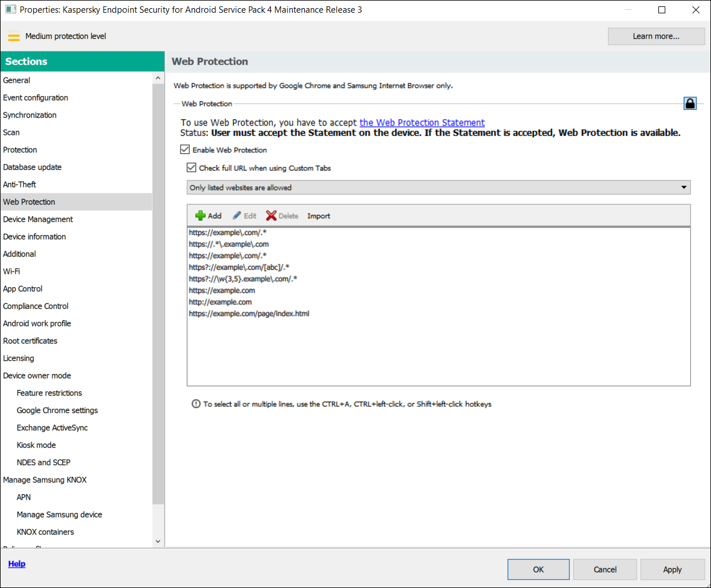The height and width of the screenshot is (588, 711).
Task: Click Import in the URL list toolbar
Action: (x=318, y=215)
